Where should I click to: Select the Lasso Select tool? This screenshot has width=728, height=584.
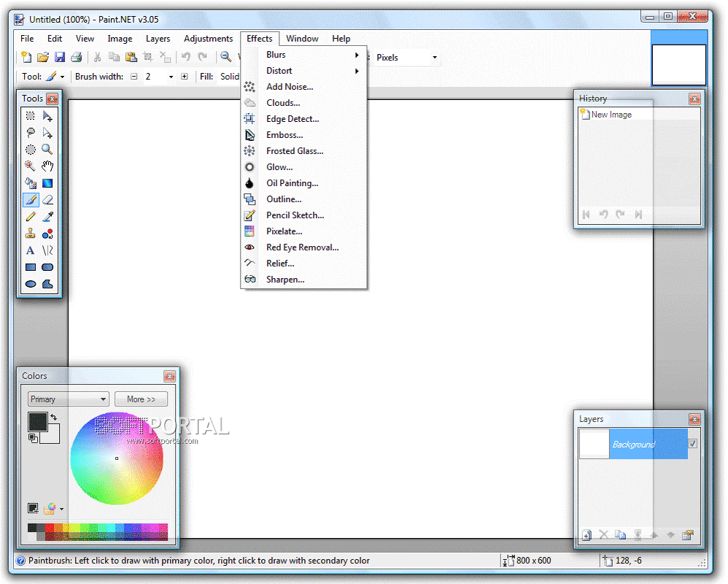pos(31,133)
